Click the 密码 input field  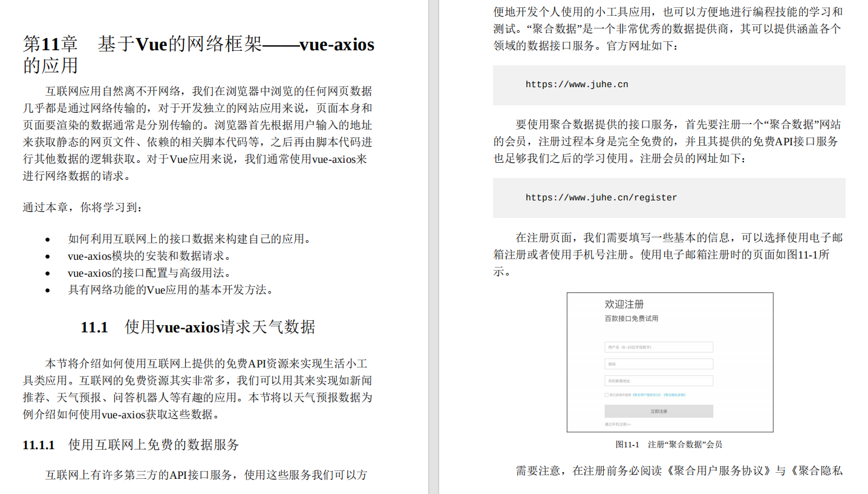(x=658, y=364)
